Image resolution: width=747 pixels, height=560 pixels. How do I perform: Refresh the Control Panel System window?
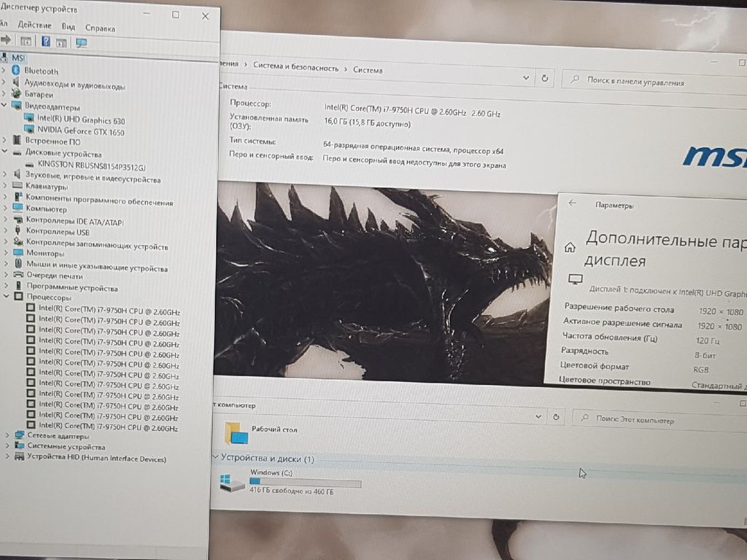(544, 78)
